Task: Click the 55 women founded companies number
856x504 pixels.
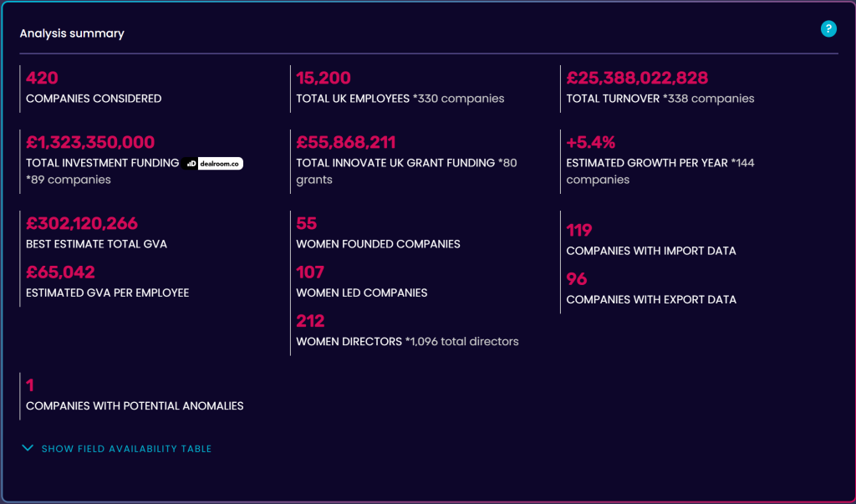Action: pyautogui.click(x=307, y=224)
